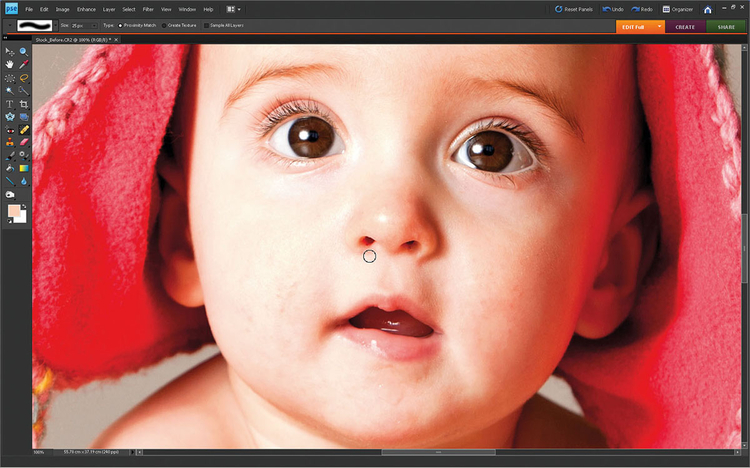
Task: Open the File menu
Action: click(x=29, y=10)
